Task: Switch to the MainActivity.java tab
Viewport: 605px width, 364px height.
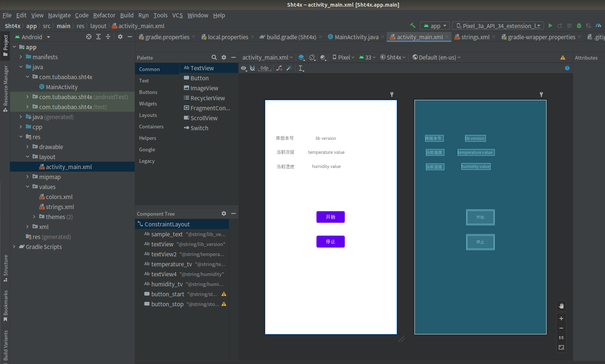Action: point(356,37)
